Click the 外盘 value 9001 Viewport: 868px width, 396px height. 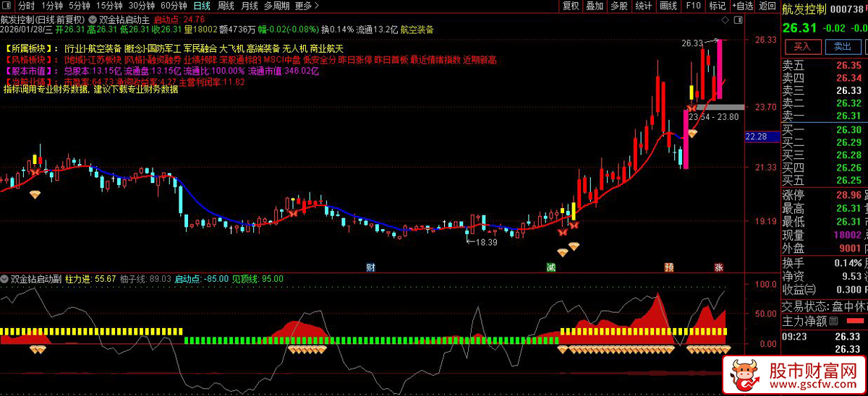pyautogui.click(x=849, y=248)
